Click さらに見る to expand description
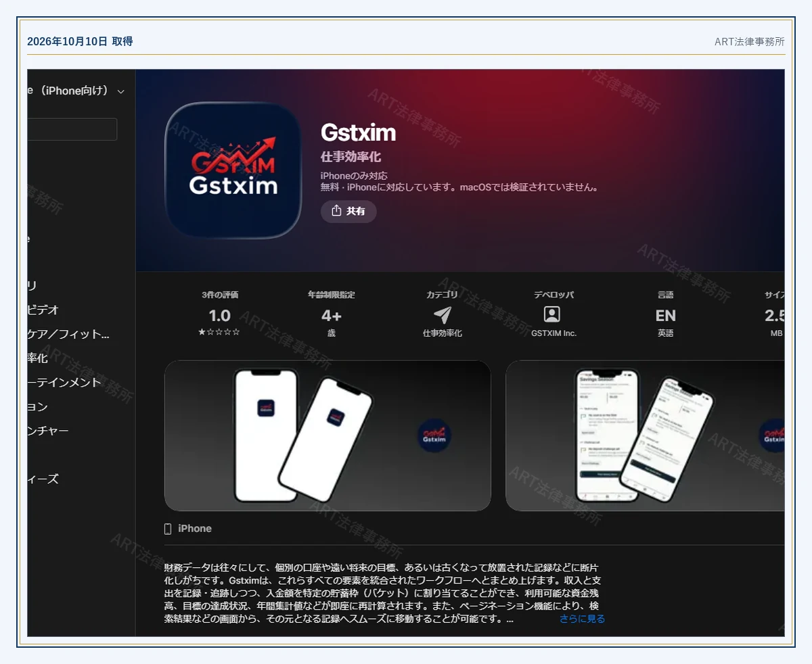This screenshot has height=664, width=812. (582, 619)
